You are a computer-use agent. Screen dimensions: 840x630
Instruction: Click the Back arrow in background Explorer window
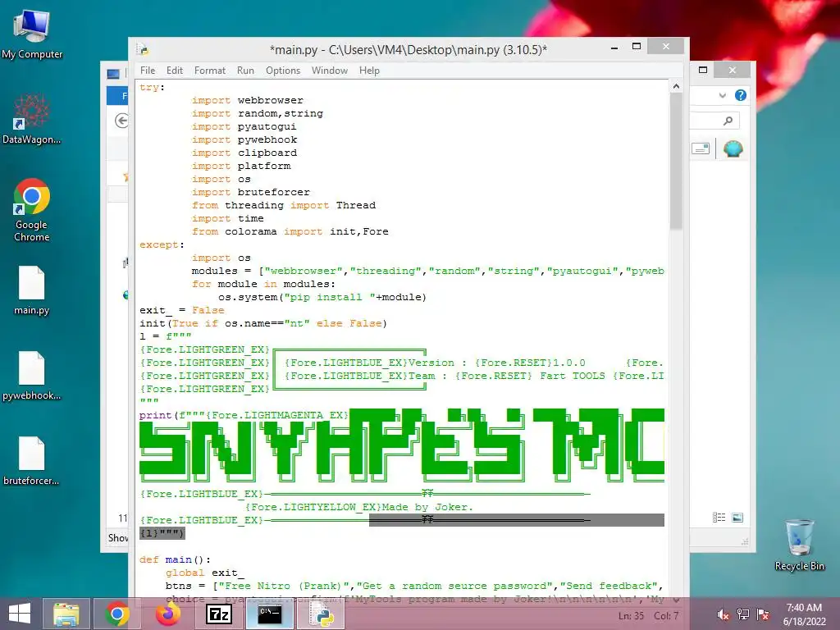121,121
